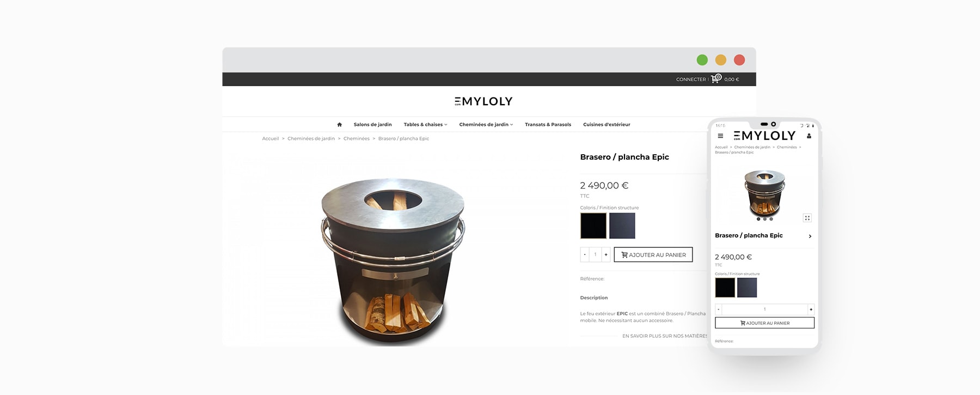Viewport: 980px width, 395px height.
Task: Choose the dark navy swatch on mobile
Action: [x=747, y=288]
